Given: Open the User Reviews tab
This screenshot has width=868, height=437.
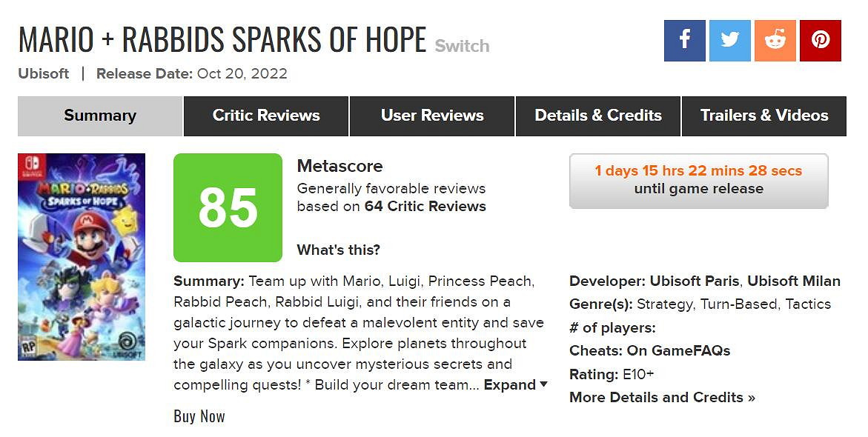Looking at the screenshot, I should pos(432,116).
